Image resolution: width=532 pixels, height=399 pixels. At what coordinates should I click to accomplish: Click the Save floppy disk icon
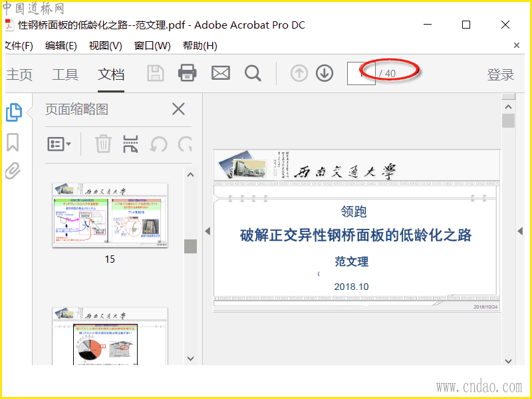(156, 73)
